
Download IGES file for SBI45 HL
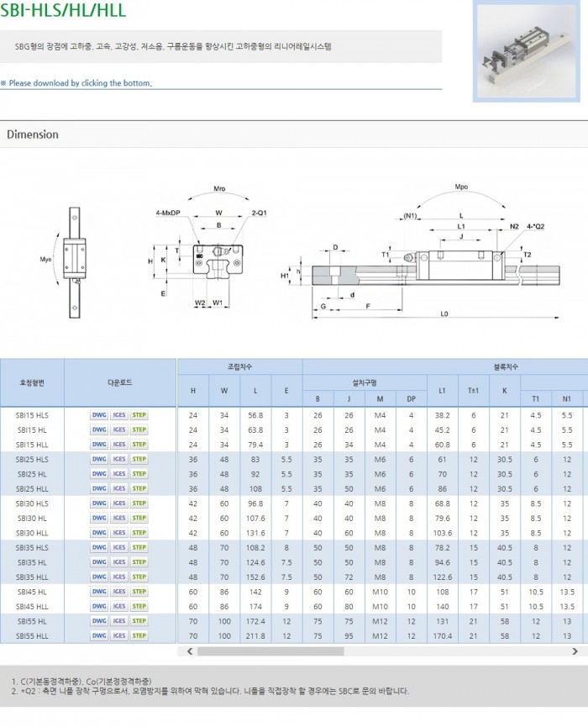[119, 592]
